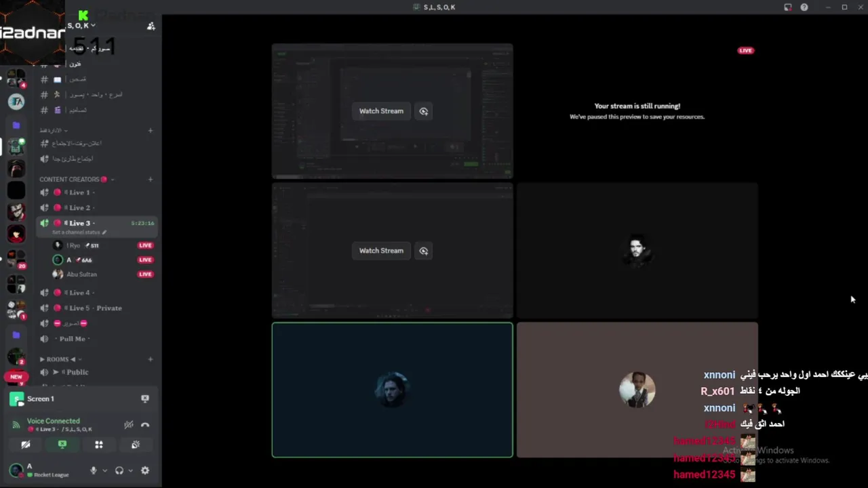
Task: Click the LIVE badge next to Abu Sultan
Action: click(145, 274)
